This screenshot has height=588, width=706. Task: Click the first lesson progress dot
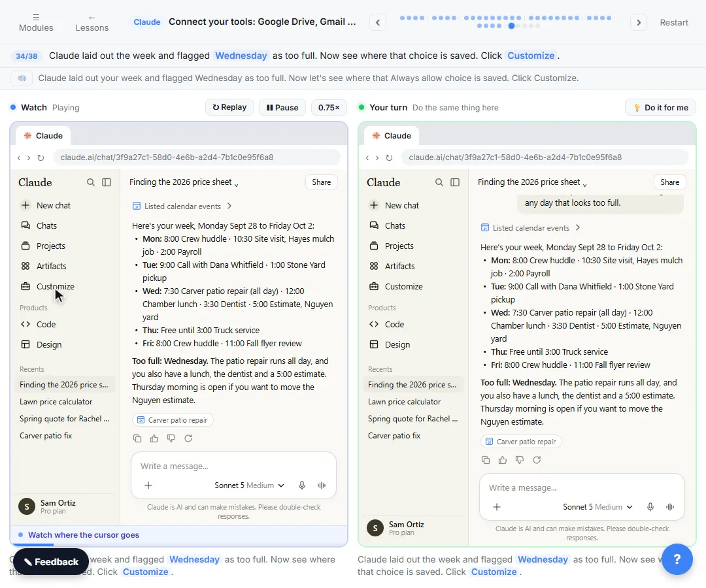(x=403, y=18)
